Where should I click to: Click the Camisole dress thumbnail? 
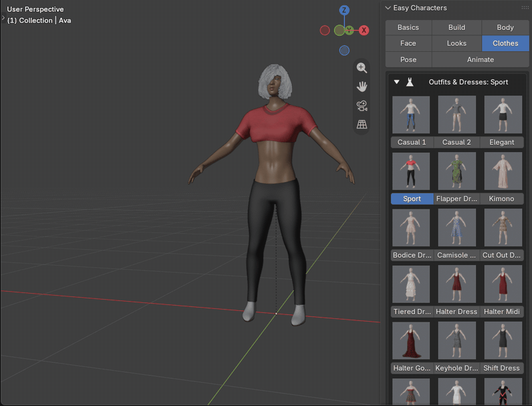click(457, 227)
